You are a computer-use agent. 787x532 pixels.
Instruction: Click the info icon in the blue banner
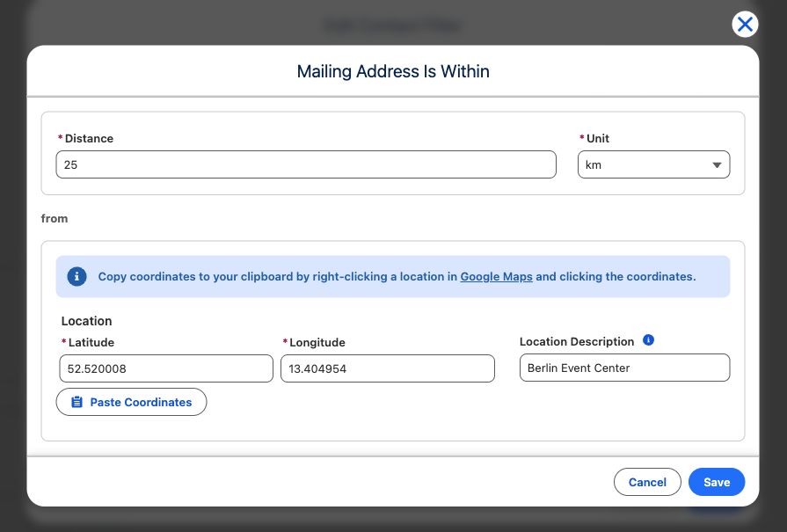click(x=77, y=276)
